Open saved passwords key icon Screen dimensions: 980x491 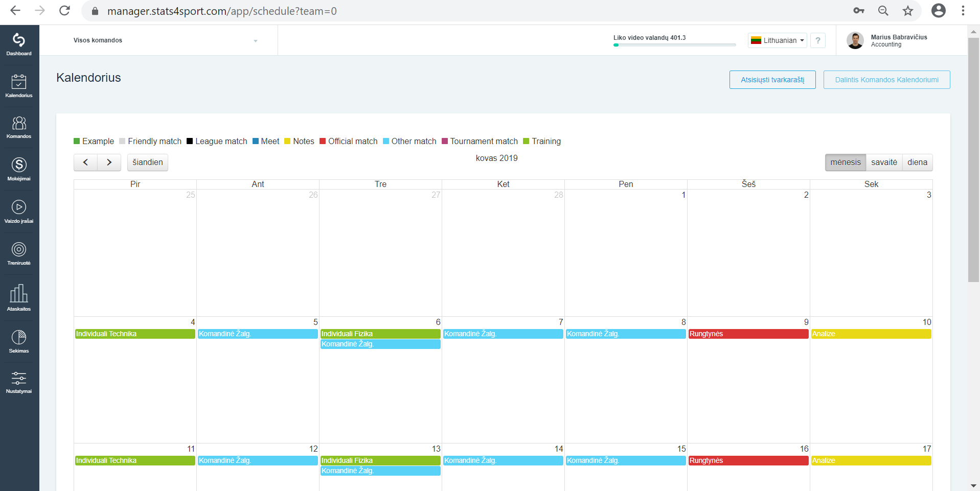pos(859,11)
